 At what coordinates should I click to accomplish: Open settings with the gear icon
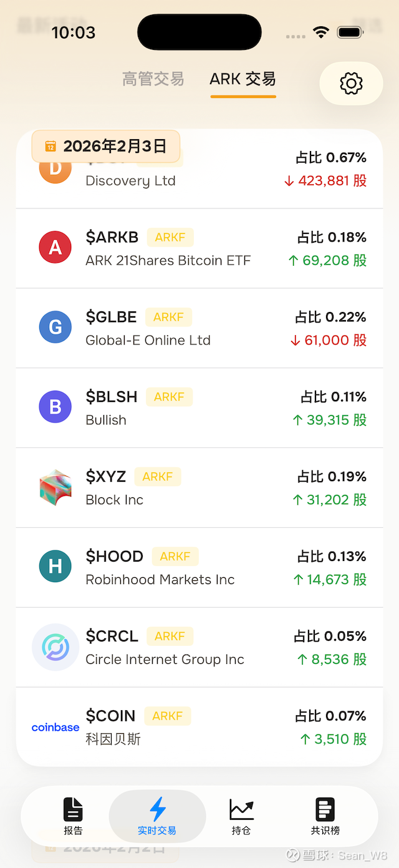coord(351,83)
